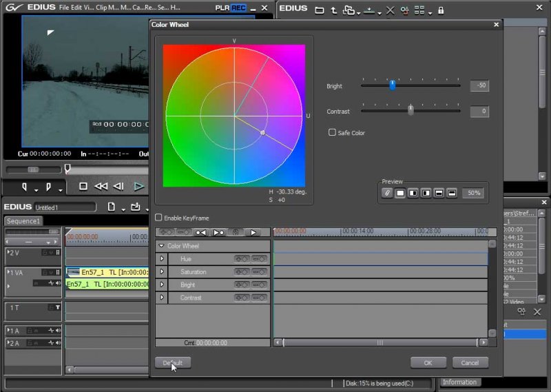
Task: Expand the Saturation keyframe row
Action: click(163, 272)
